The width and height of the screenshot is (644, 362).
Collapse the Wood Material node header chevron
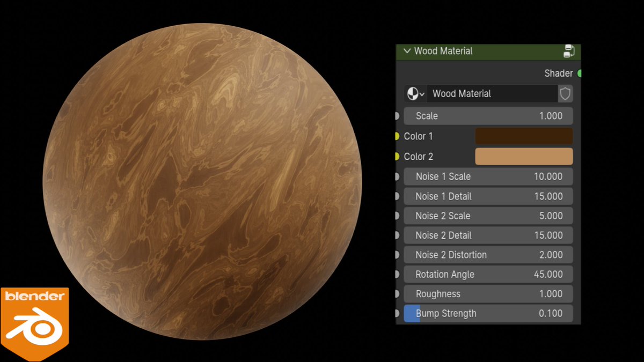pos(407,51)
